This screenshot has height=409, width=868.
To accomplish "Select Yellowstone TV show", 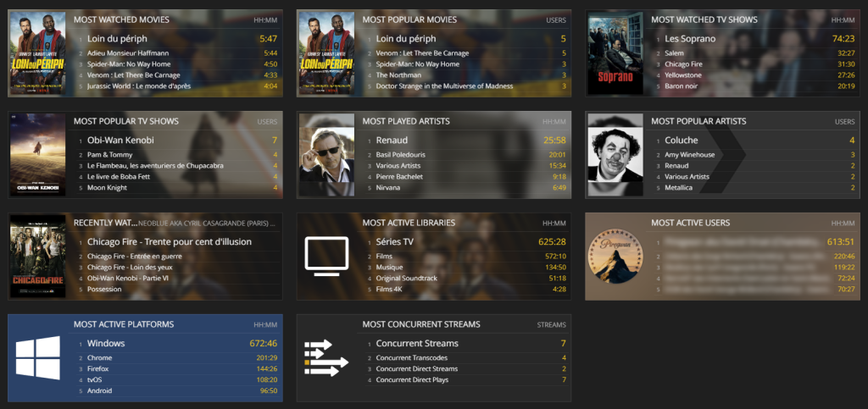I will tap(683, 75).
